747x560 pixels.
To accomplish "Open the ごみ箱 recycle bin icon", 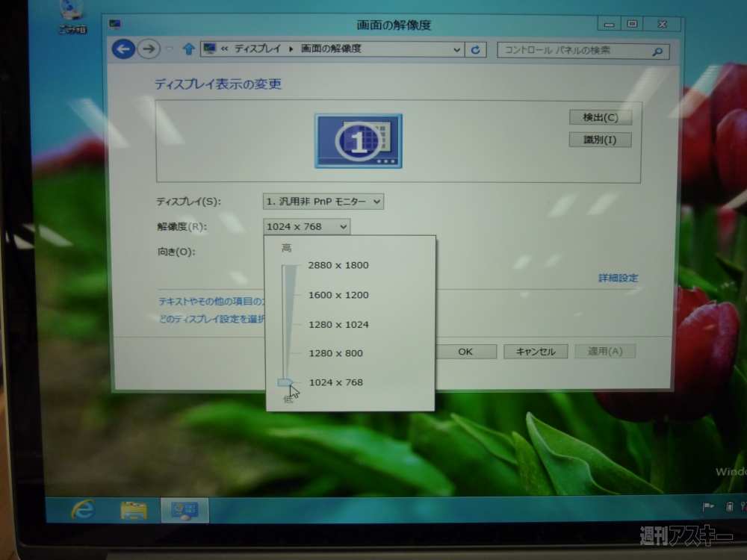I will 72,18.
